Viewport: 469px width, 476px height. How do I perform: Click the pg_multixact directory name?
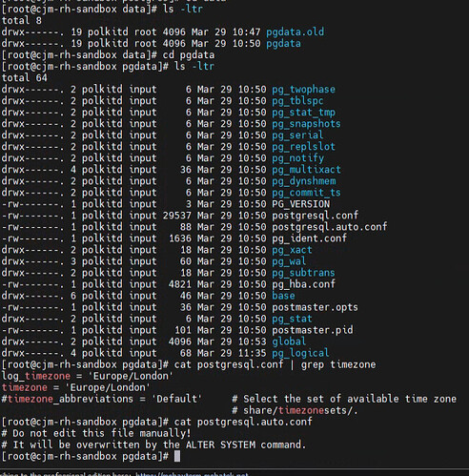[306, 170]
